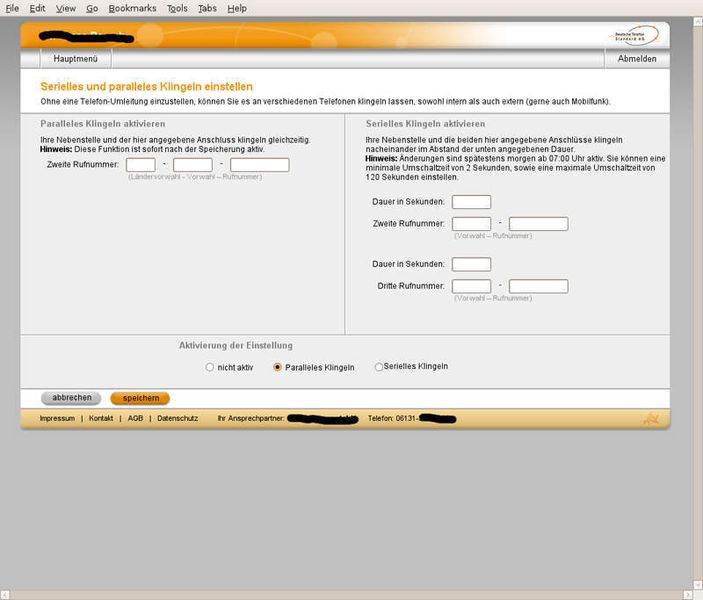Image resolution: width=703 pixels, height=600 pixels.
Task: Open the Bookmarks menu
Action: click(x=132, y=8)
